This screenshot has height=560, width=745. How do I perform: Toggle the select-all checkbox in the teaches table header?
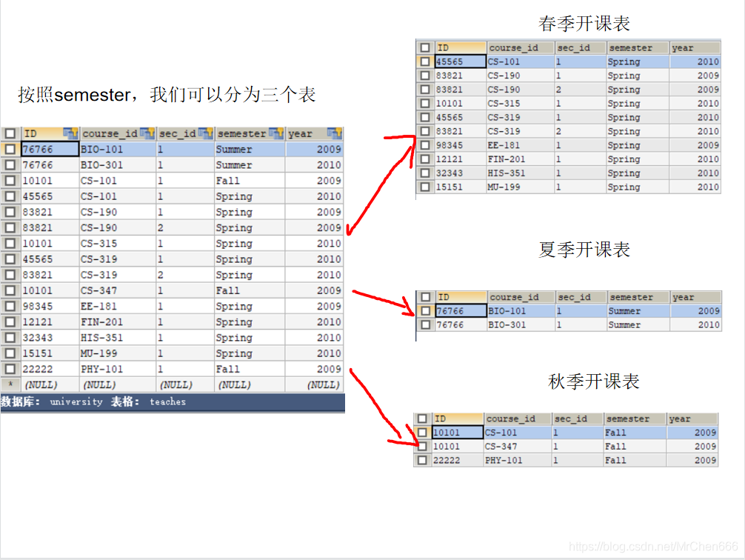coord(10,133)
